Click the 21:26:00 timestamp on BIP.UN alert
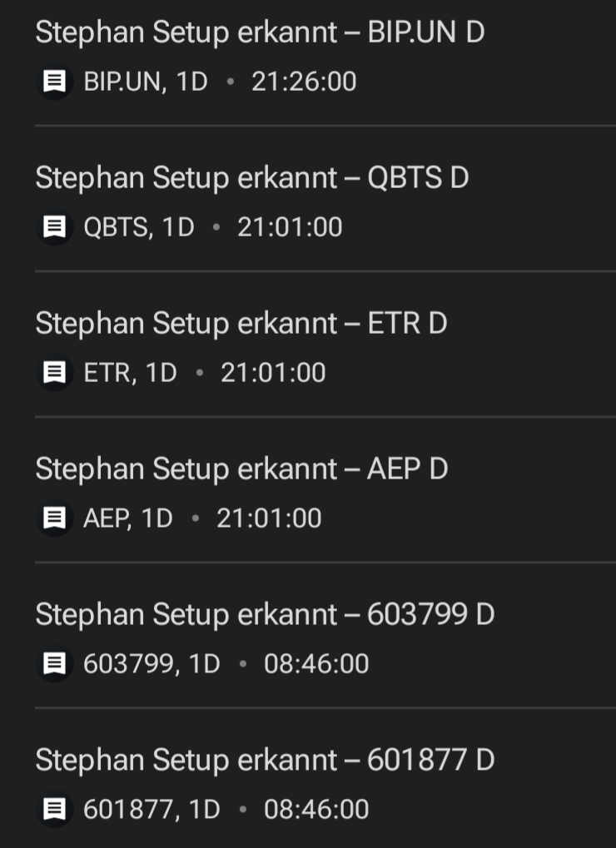This screenshot has width=616, height=848. 304,82
